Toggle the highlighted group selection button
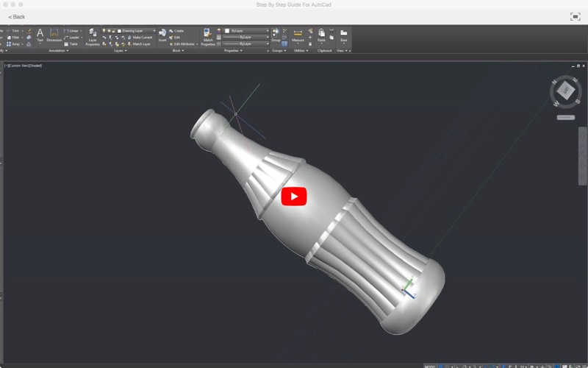 click(284, 44)
